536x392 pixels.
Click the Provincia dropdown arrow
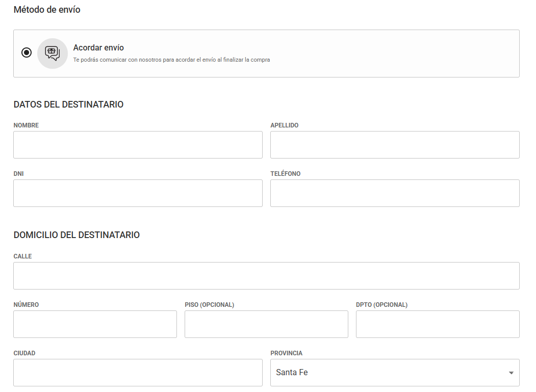click(511, 373)
